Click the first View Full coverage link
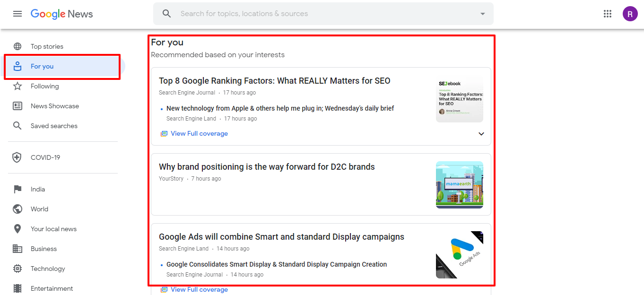 coord(199,134)
